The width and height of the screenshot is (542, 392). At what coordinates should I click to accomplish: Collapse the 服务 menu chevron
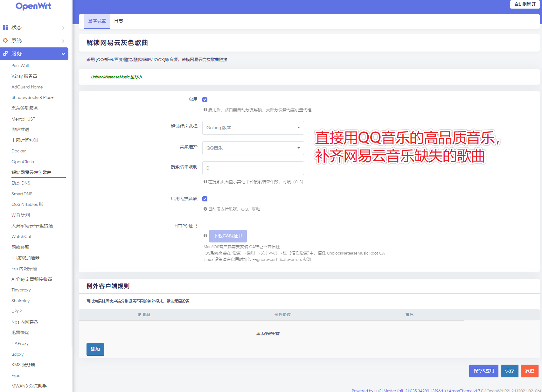tap(63, 54)
